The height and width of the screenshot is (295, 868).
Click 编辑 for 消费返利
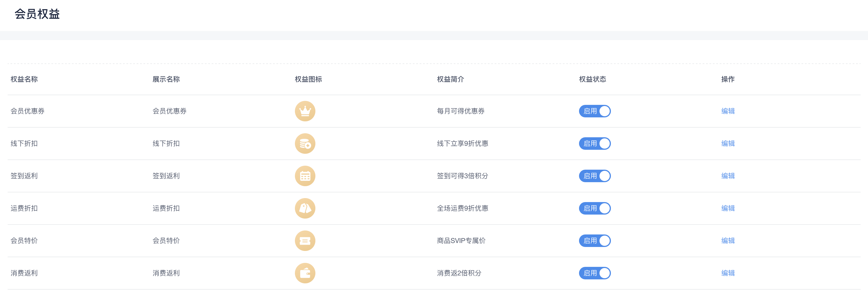[x=728, y=273]
